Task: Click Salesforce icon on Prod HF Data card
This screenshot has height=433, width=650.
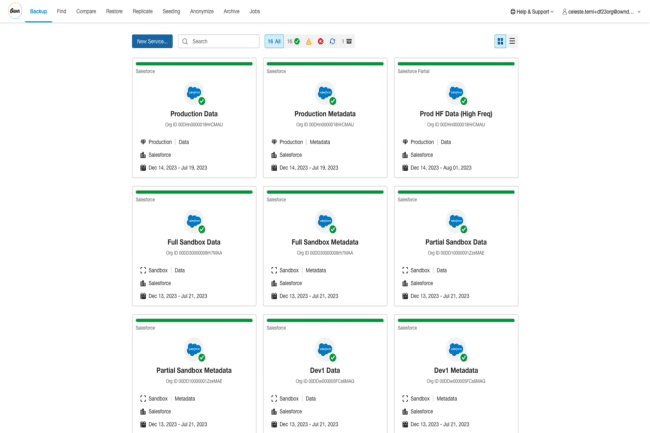Action: [456, 93]
